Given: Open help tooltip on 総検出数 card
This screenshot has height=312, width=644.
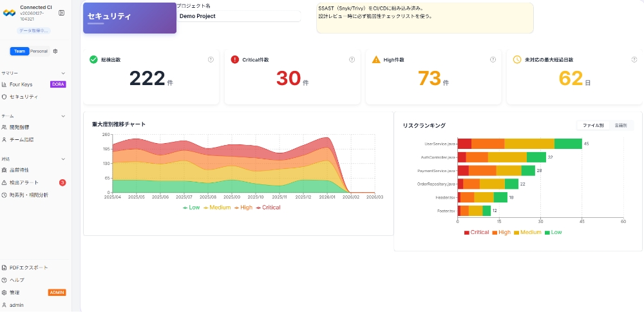Looking at the screenshot, I should (x=211, y=59).
